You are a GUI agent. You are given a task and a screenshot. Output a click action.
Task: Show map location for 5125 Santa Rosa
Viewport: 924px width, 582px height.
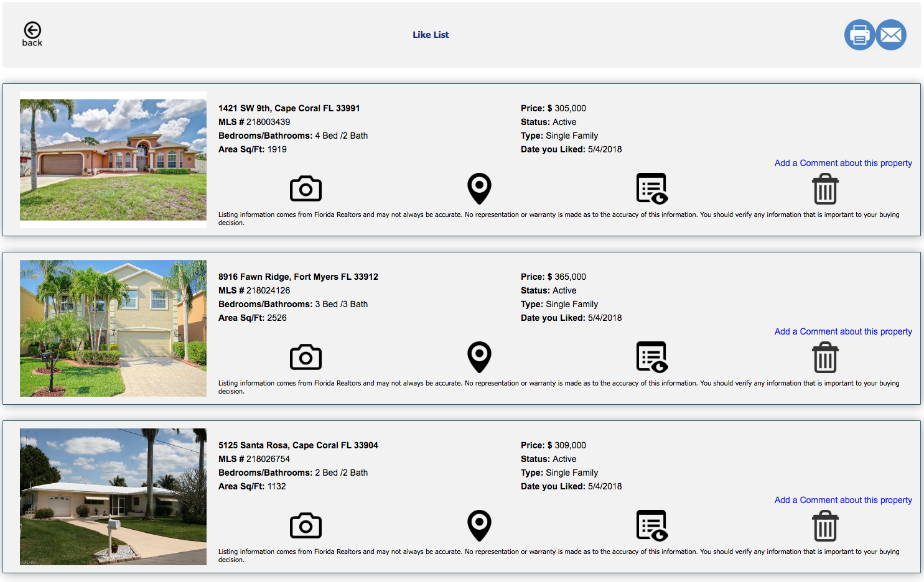[480, 525]
